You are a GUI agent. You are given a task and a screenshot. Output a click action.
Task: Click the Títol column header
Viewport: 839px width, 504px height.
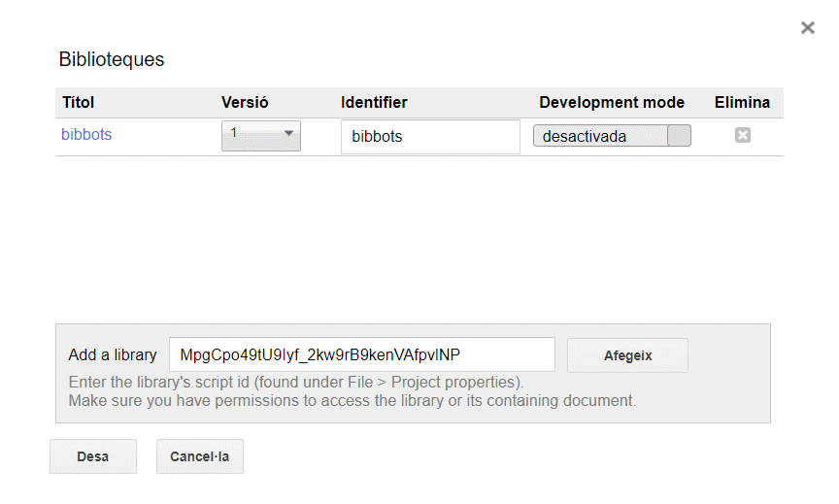79,103
